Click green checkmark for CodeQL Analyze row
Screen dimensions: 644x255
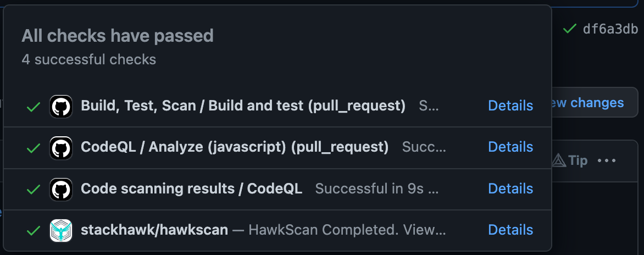coord(34,148)
